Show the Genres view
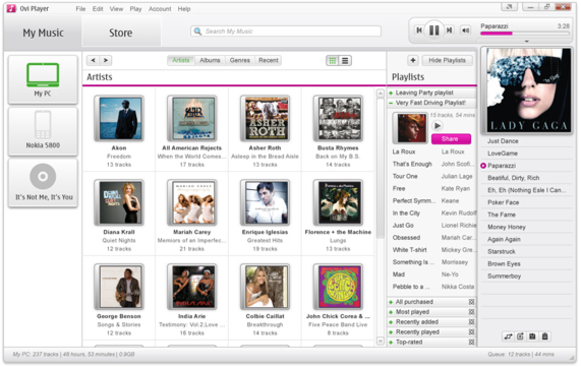The image size is (581, 367). [x=240, y=60]
